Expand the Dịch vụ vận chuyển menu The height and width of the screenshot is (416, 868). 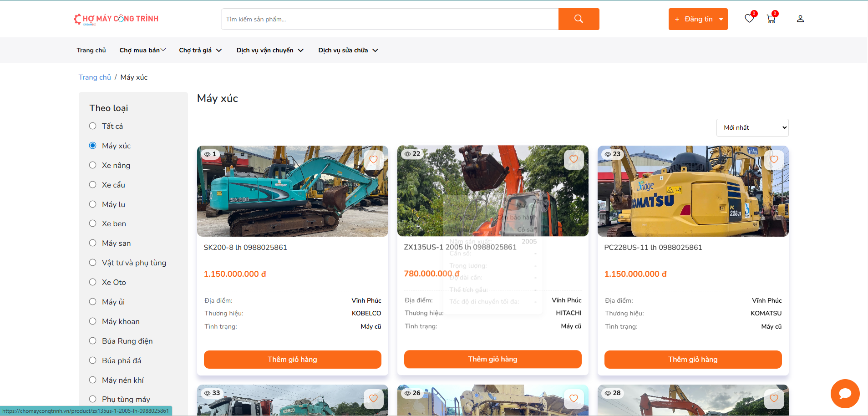270,51
